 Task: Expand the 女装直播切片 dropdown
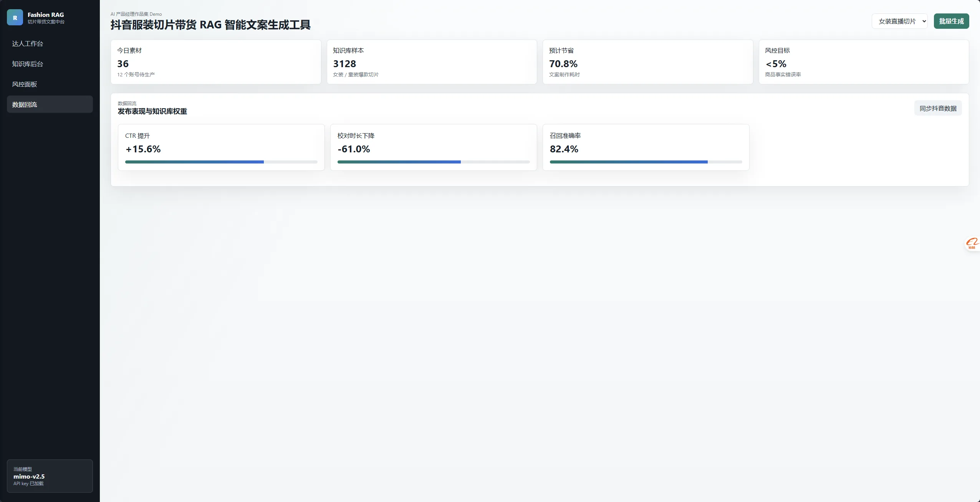[900, 21]
